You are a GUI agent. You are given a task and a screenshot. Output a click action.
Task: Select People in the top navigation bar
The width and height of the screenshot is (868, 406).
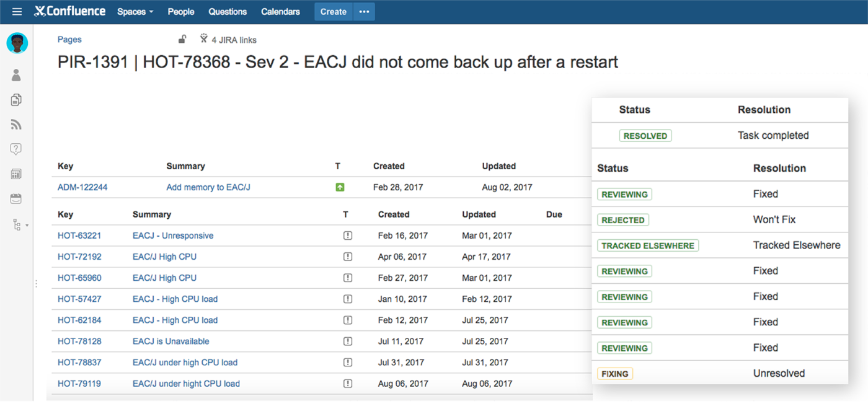pyautogui.click(x=180, y=11)
